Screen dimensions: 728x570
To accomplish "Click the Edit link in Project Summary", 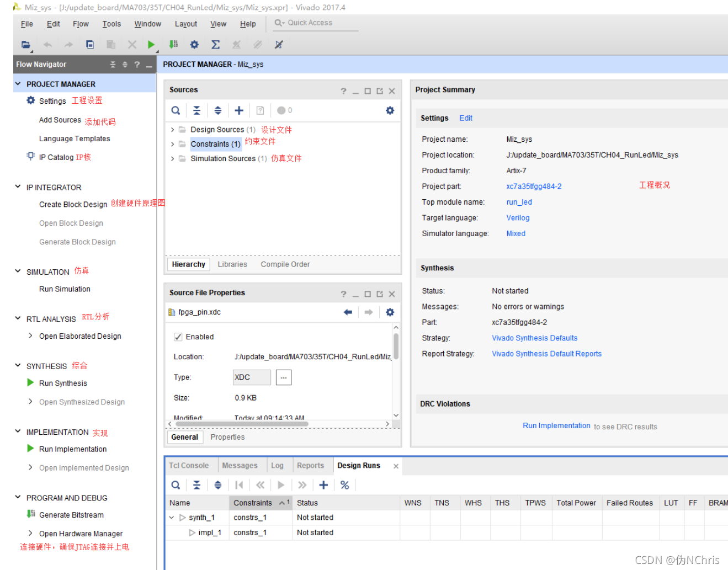I will coord(466,118).
